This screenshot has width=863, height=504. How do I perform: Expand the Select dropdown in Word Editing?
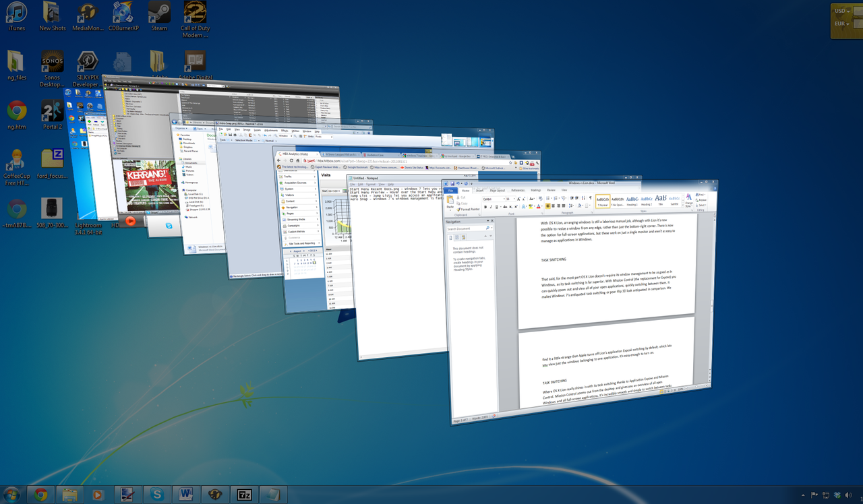tap(701, 205)
